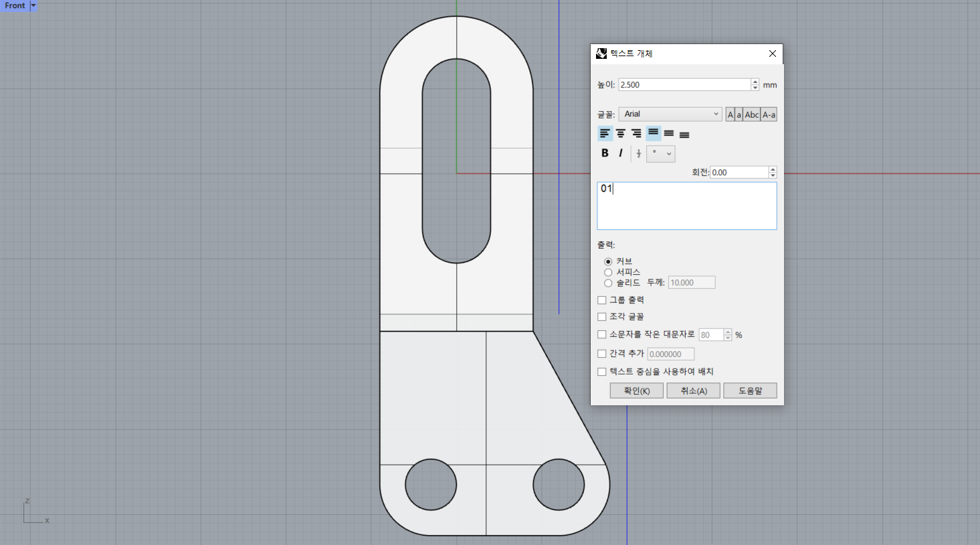
Task: Click the 취소(A) button
Action: click(694, 391)
